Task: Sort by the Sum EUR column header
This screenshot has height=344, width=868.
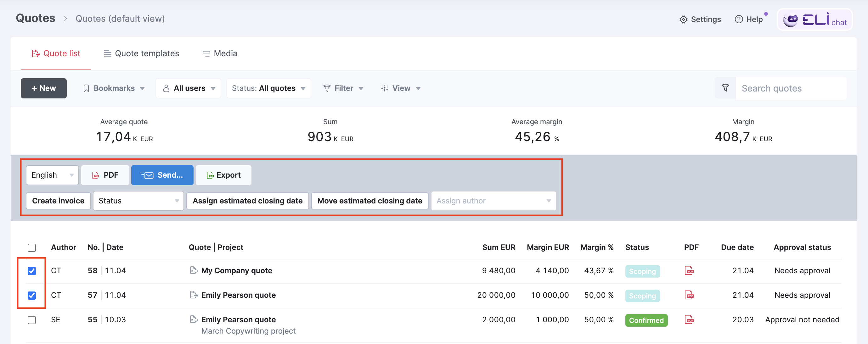Action: (x=499, y=247)
